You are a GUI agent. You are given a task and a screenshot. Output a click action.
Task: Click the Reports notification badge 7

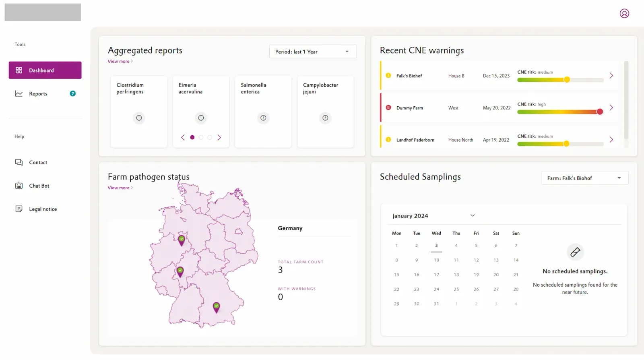tap(73, 93)
